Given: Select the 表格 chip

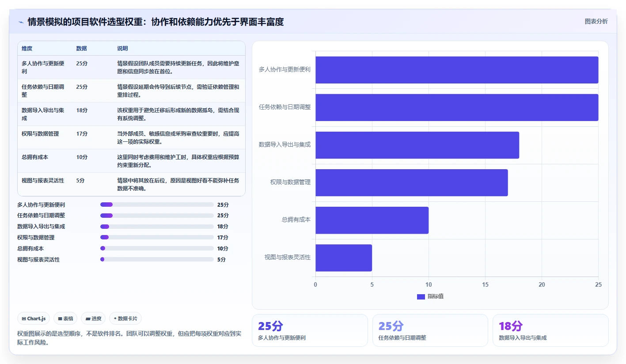Looking at the screenshot, I should (65, 318).
